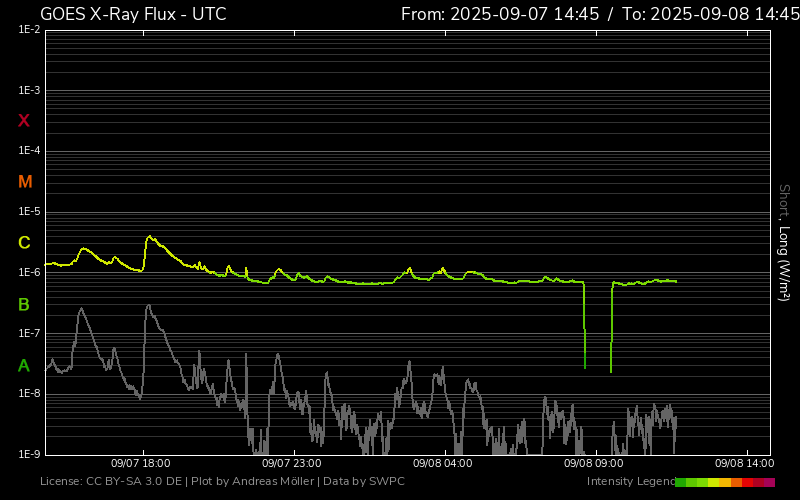Click the From date 2025-09-07 14:45
This screenshot has width=800, height=500.
pyautogui.click(x=500, y=14)
